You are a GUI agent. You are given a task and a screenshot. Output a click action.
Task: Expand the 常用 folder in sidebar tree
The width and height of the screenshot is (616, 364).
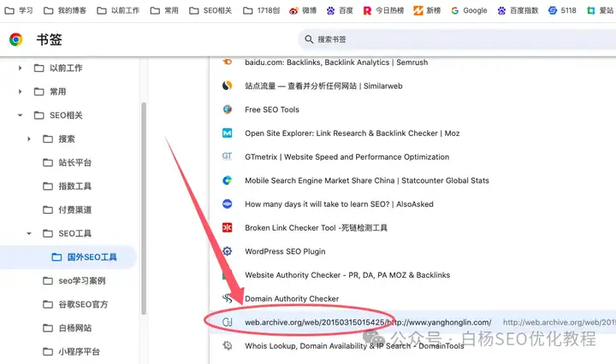pyautogui.click(x=20, y=91)
